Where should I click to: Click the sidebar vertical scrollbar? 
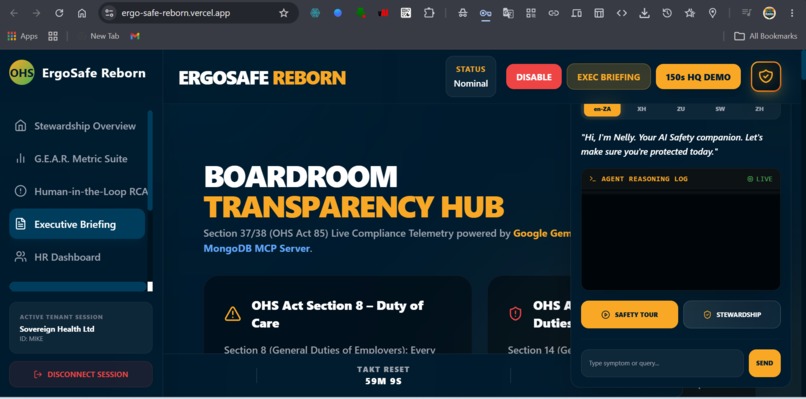coord(150,160)
